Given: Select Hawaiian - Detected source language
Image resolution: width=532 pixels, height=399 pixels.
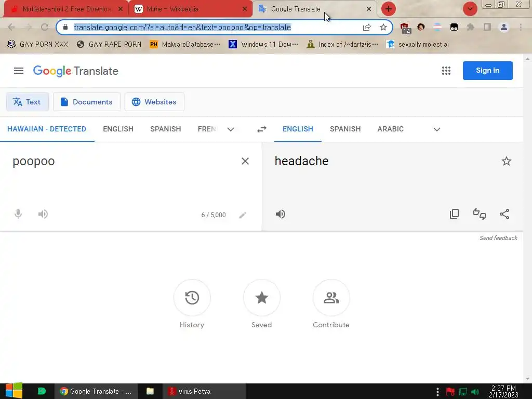Looking at the screenshot, I should click(47, 129).
